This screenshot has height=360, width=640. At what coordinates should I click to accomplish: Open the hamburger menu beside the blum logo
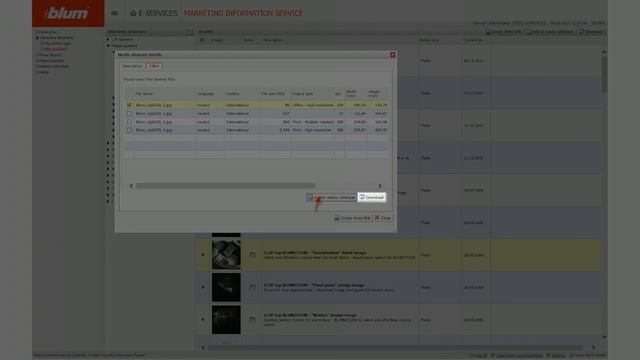pos(115,13)
